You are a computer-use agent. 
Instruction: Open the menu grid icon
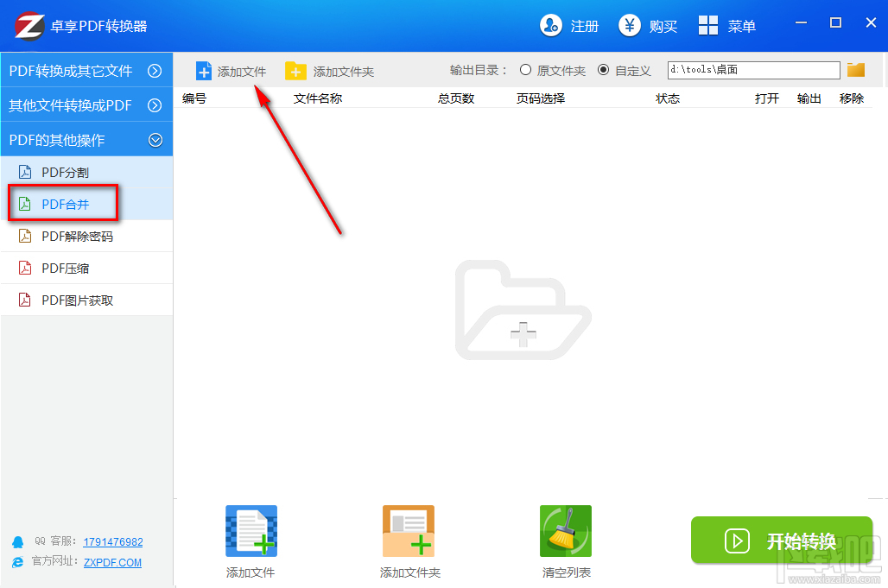click(708, 25)
